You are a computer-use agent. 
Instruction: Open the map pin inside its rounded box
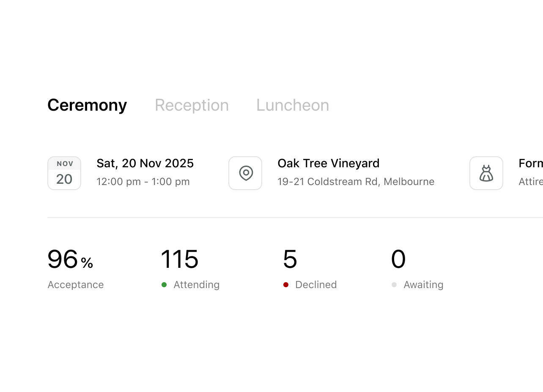click(x=245, y=173)
